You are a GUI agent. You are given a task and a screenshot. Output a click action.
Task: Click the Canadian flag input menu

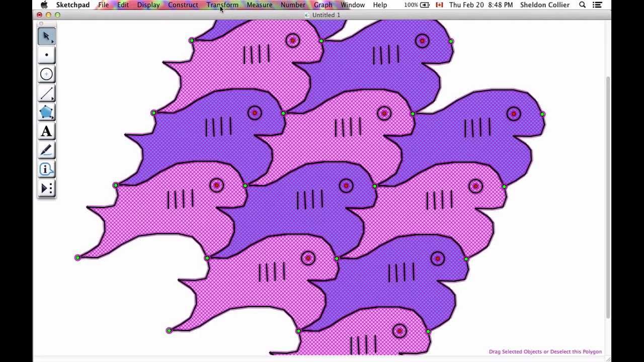[x=439, y=5]
